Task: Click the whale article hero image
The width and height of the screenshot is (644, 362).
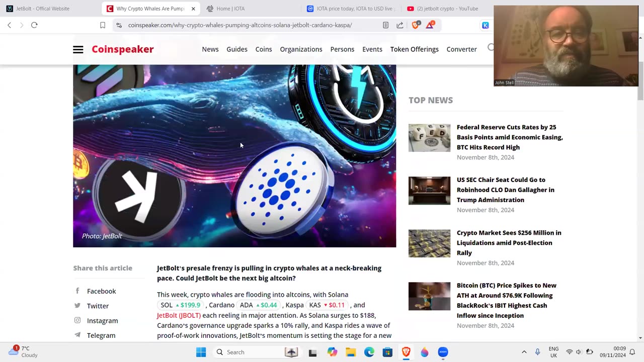Action: (234, 156)
